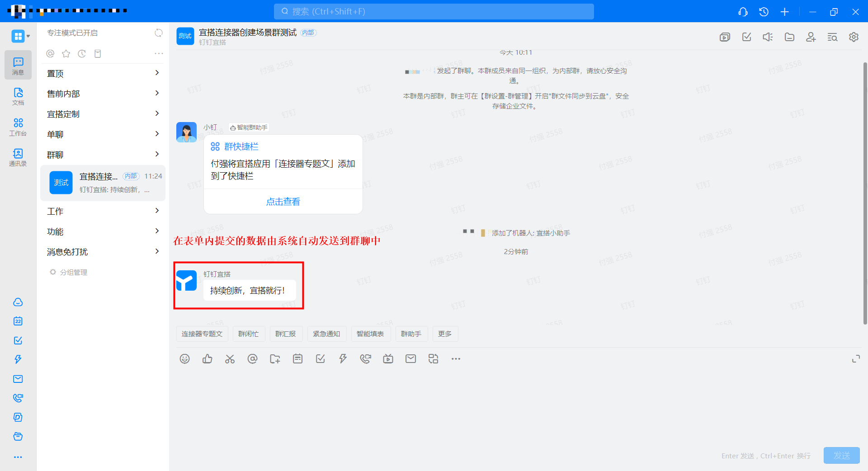
Task: Toggle focus mode refresh icon
Action: [159, 33]
